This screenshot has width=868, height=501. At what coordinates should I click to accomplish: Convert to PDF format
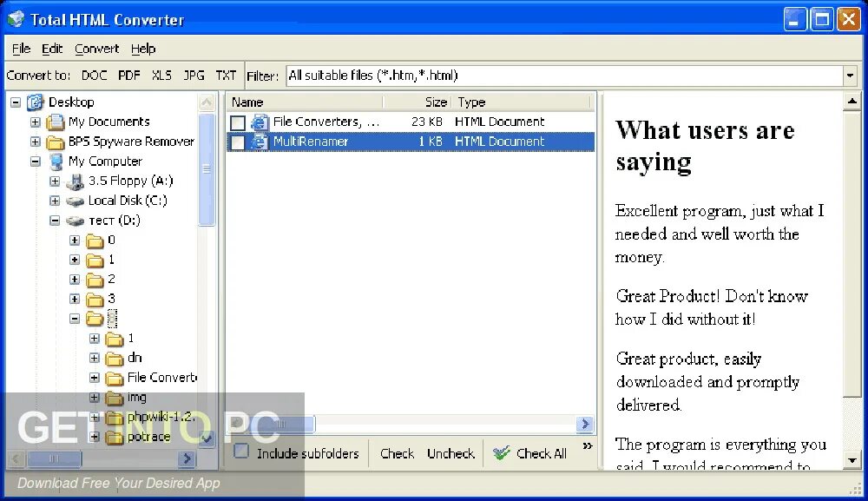click(129, 76)
